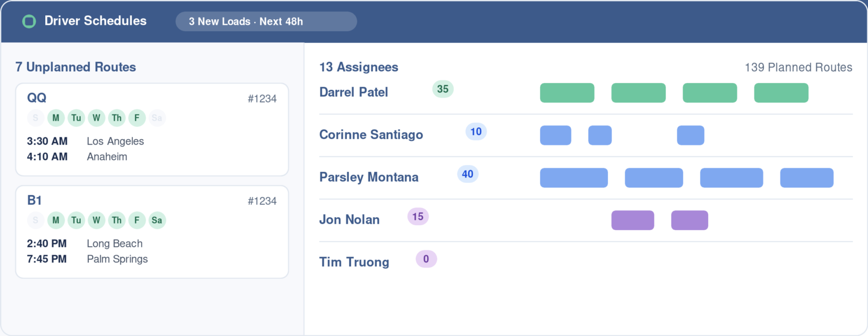Toggle Friday on the QQ route
This screenshot has width=868, height=336.
(x=137, y=118)
